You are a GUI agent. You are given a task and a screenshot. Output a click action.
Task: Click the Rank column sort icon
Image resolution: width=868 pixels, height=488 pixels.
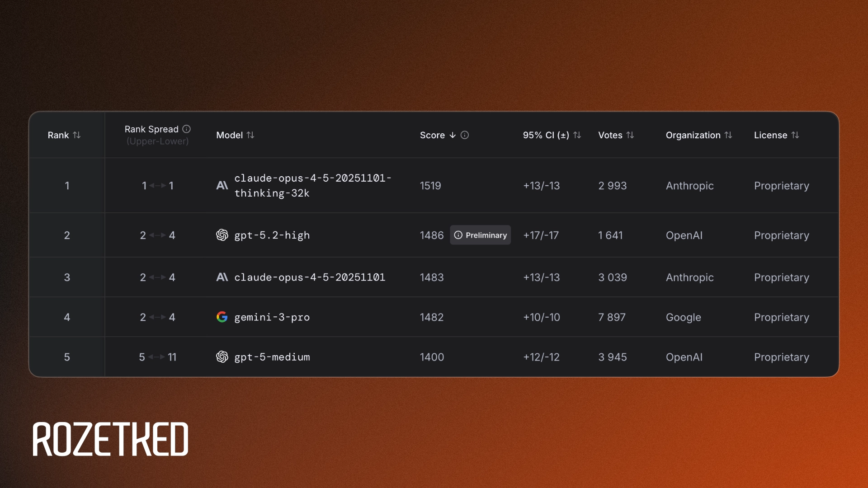coord(77,135)
